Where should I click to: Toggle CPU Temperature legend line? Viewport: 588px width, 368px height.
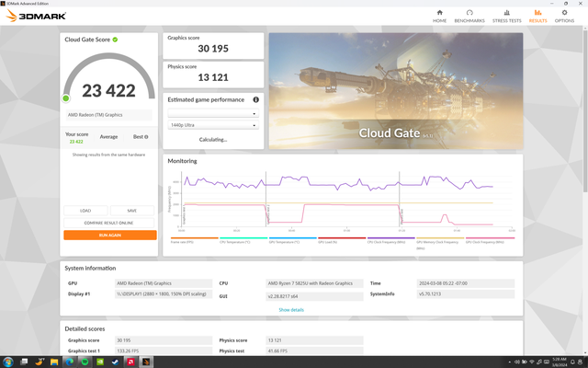243,240
